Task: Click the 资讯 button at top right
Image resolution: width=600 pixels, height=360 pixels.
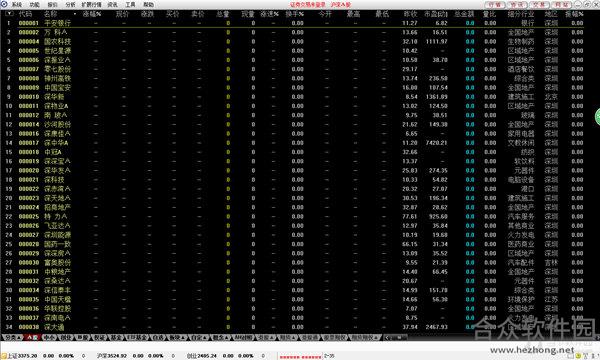Action: (x=517, y=5)
